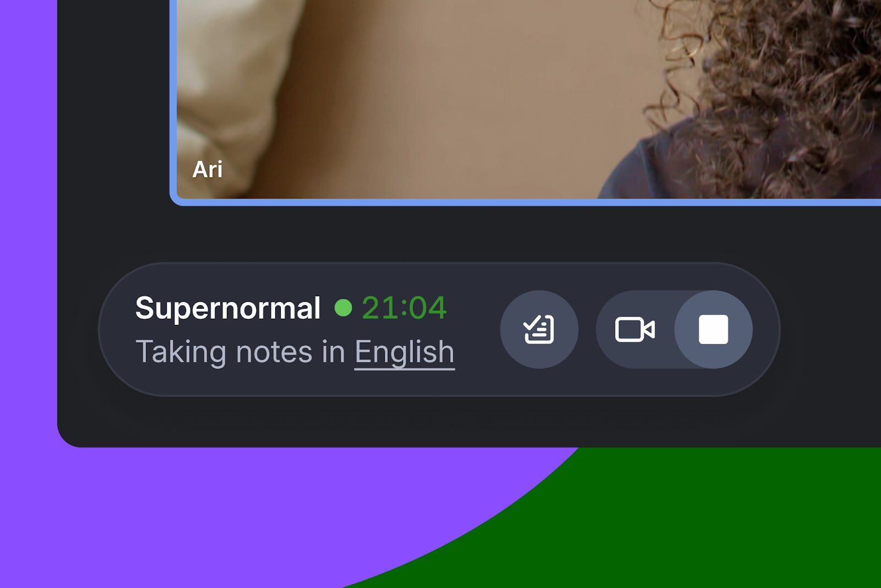Stop recording with the white square button
881x588 pixels.
click(714, 329)
